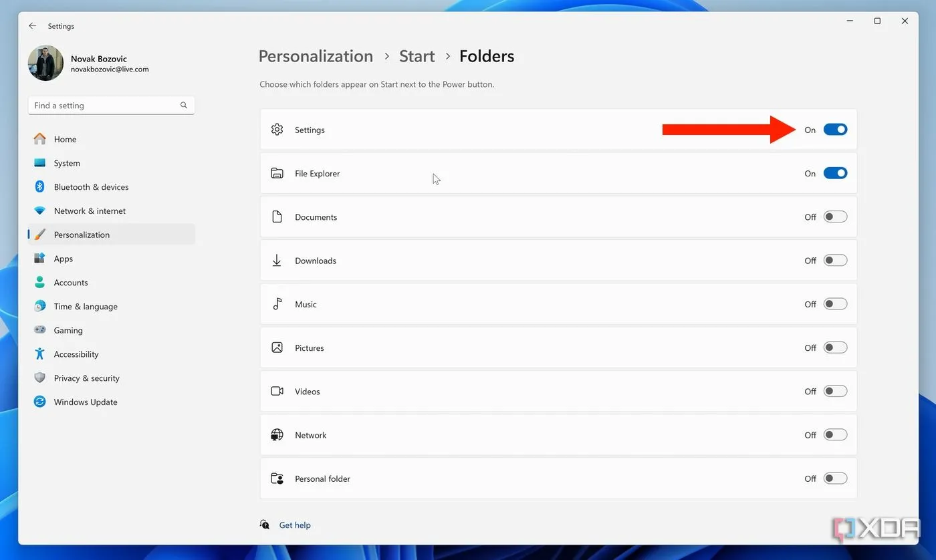Navigate to Start breadcrumb
Viewport: 936px width, 560px height.
pyautogui.click(x=417, y=56)
